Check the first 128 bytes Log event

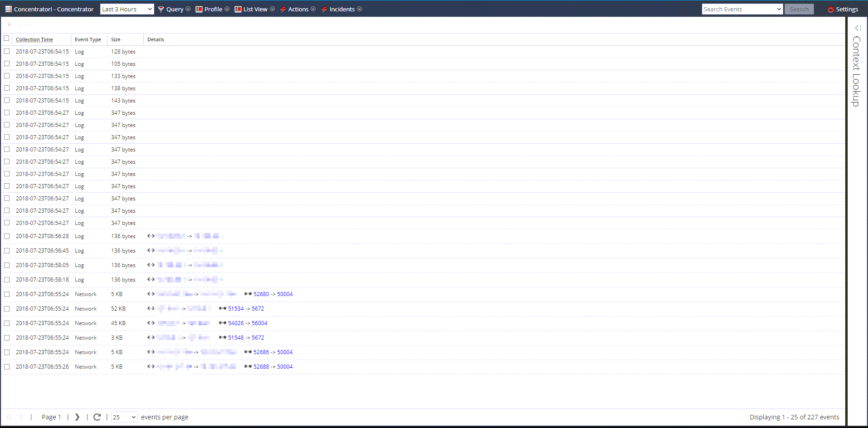point(7,51)
